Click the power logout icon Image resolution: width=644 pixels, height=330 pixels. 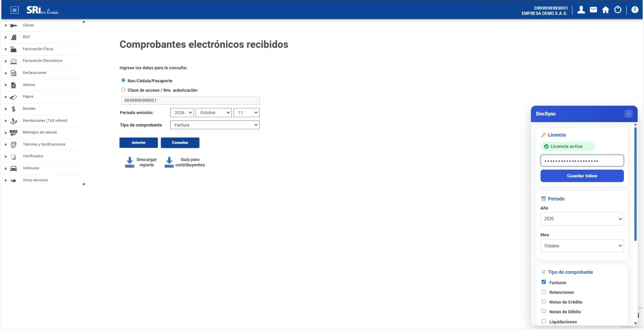coord(618,10)
